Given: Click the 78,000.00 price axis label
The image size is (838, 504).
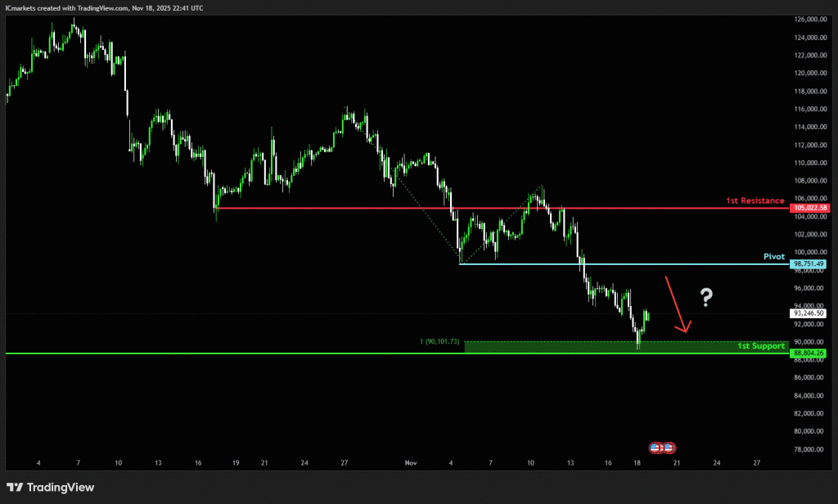Looking at the screenshot, I should pyautogui.click(x=809, y=449).
